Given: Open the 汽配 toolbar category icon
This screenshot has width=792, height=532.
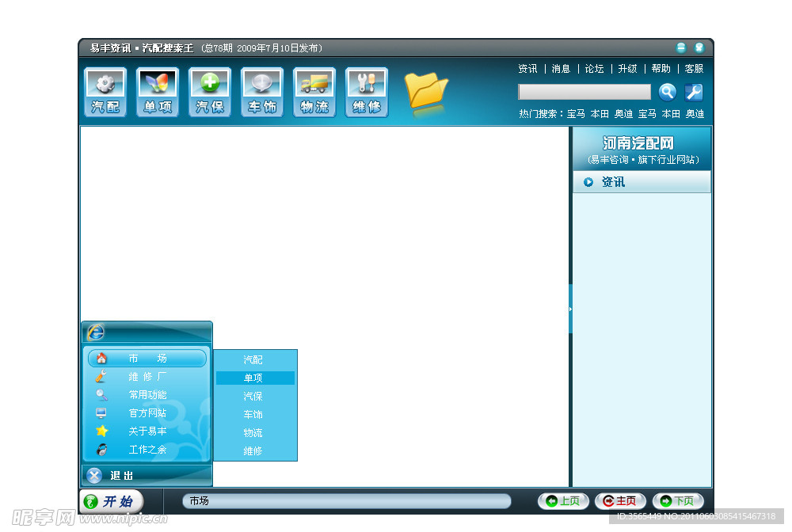Looking at the screenshot, I should click(105, 93).
